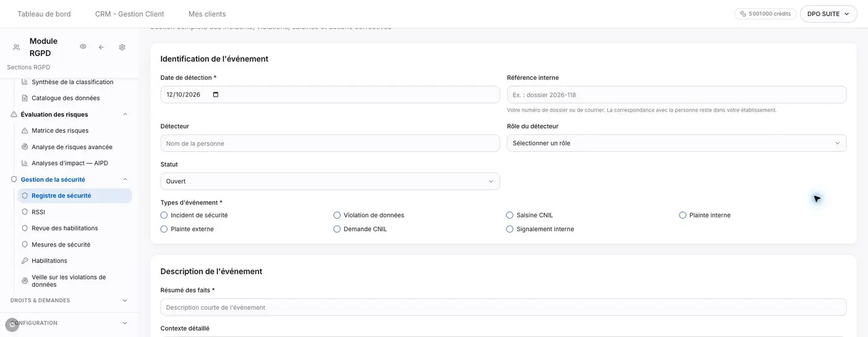Click the calendar icon in date field
Image resolution: width=868 pixels, height=337 pixels.
pos(216,95)
